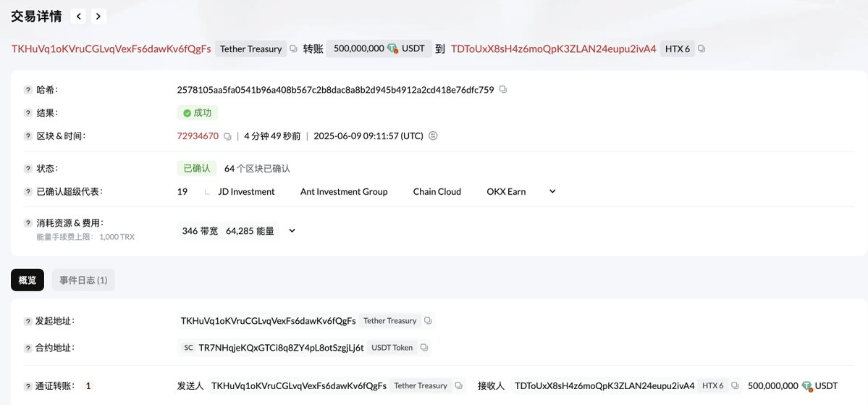The height and width of the screenshot is (405, 868).
Task: Open help icon beside 消耗资源 & 费用
Action: point(28,222)
